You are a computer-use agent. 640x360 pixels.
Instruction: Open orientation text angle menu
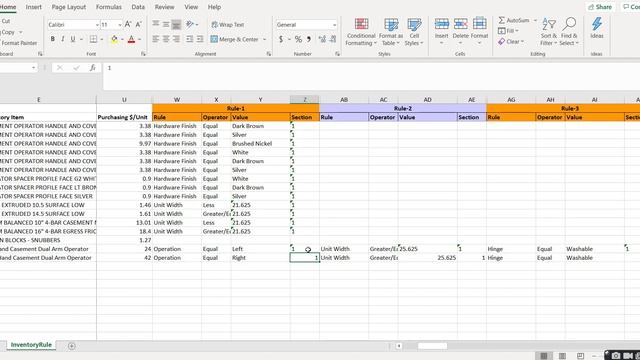coord(191,24)
